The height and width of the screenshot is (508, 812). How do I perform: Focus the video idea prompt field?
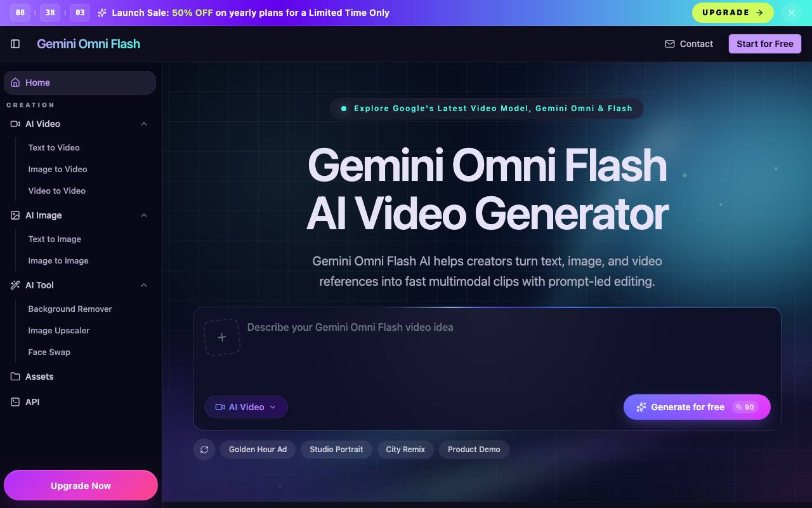pos(509,351)
